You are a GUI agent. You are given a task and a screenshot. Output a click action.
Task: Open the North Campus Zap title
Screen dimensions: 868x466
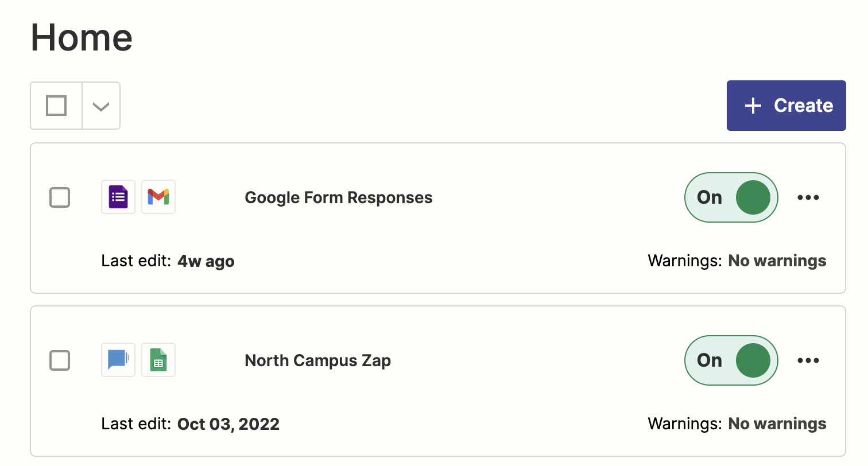tap(318, 360)
